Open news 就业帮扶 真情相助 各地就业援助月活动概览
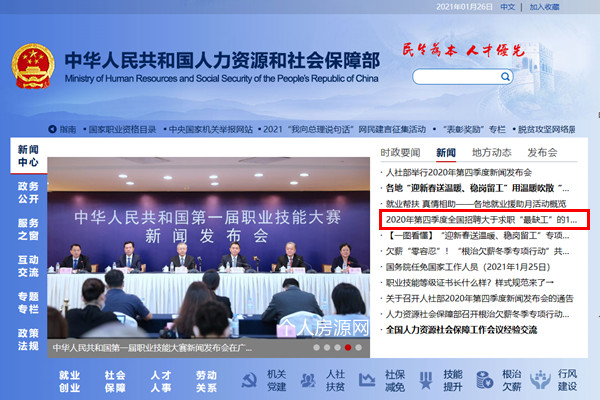 (476, 204)
